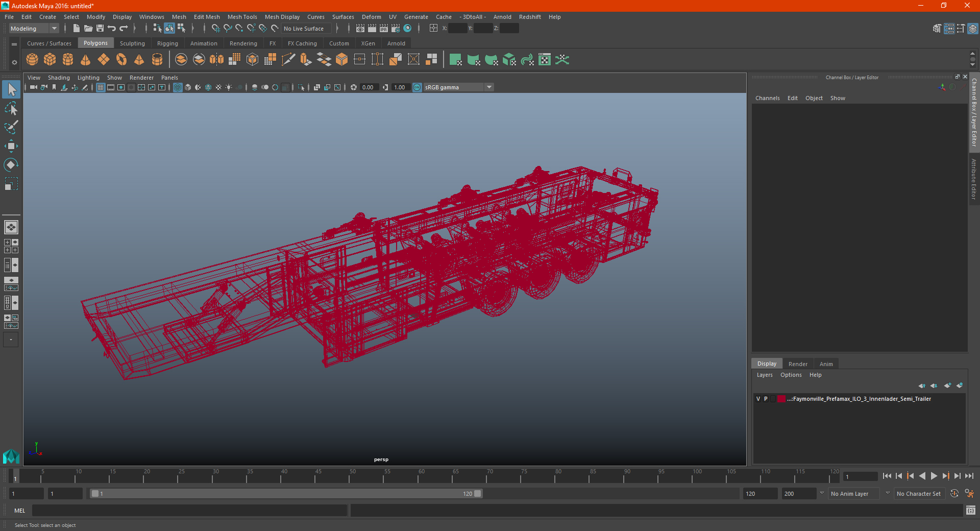
Task: Toggle film gate in viewport toolbar
Action: coord(111,87)
